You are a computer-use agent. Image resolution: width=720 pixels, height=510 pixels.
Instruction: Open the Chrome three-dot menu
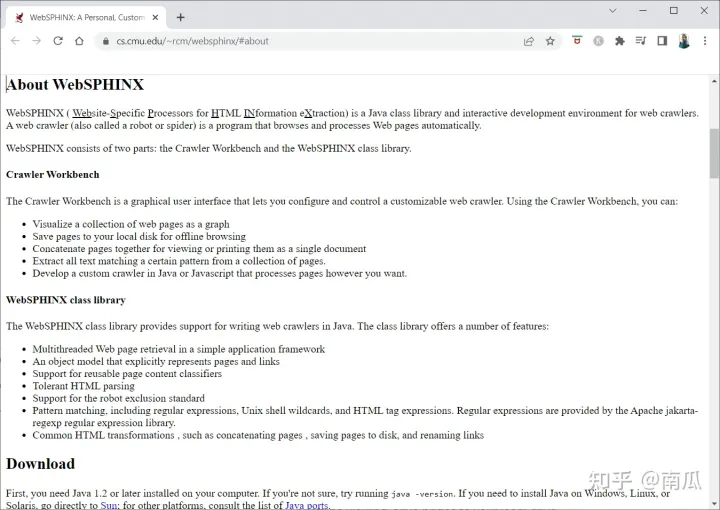(705, 41)
